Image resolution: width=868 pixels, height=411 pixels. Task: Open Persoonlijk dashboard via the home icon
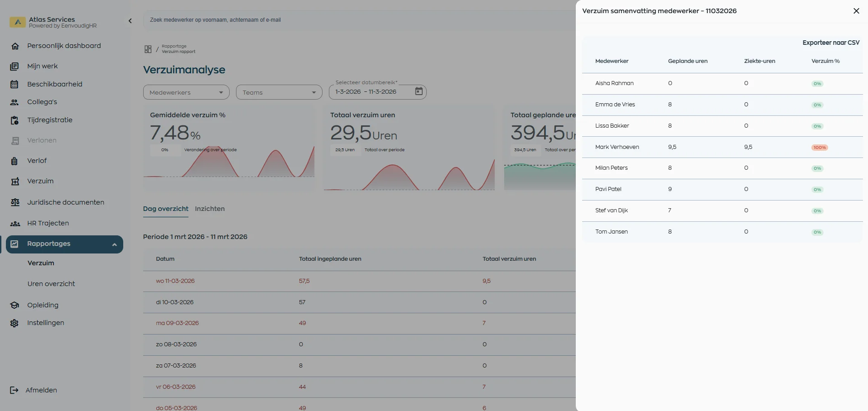point(15,46)
